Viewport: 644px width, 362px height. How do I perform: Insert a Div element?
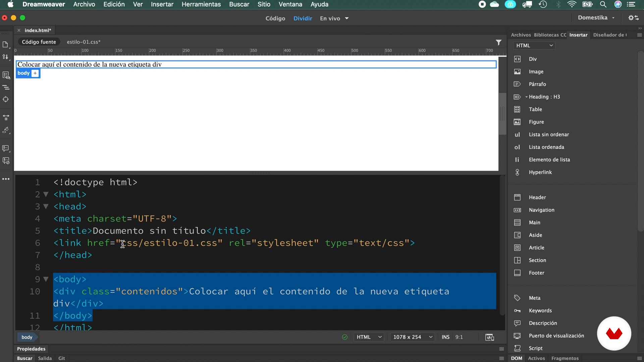point(533,59)
